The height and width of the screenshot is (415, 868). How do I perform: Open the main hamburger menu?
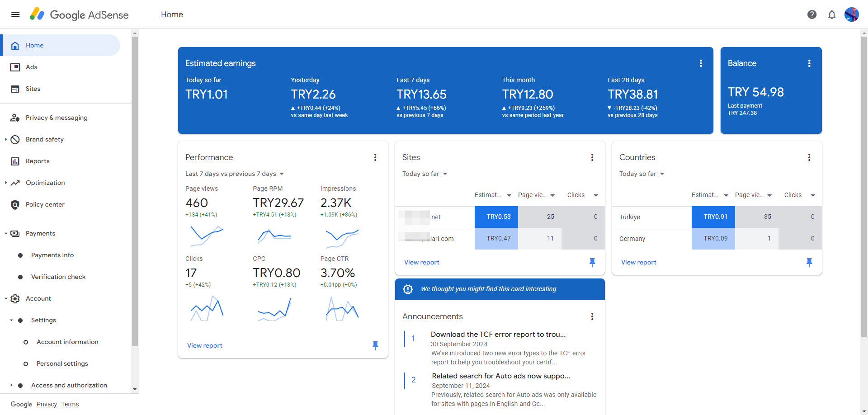(x=15, y=14)
